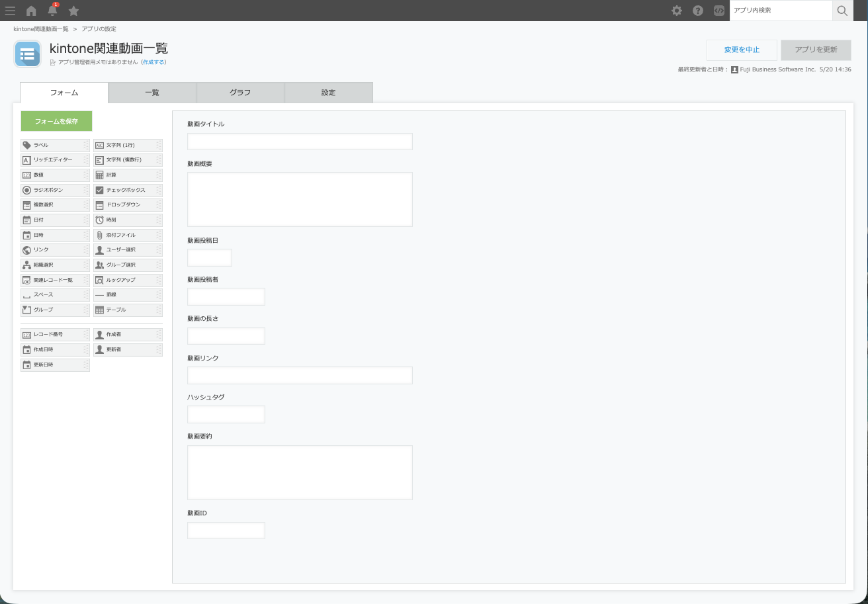868x604 pixels.
Task: Click the search magnifier icon
Action: [842, 11]
